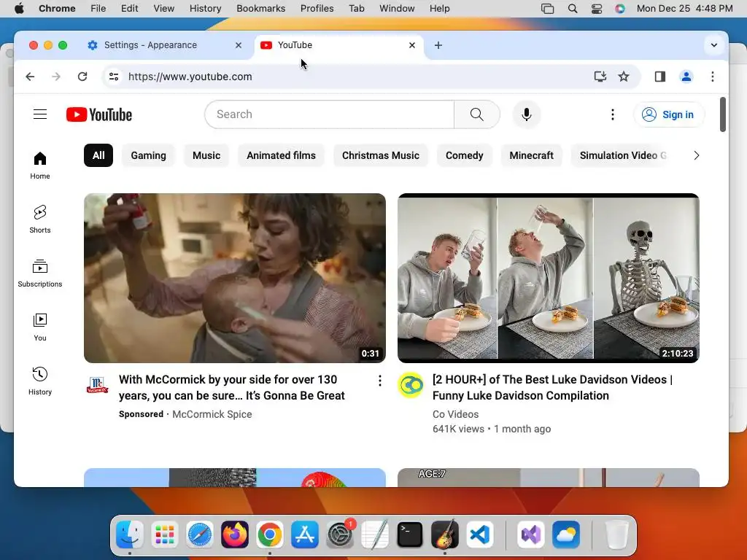The height and width of the screenshot is (560, 747).
Task: Click the Co Videos channel avatar
Action: tap(411, 385)
